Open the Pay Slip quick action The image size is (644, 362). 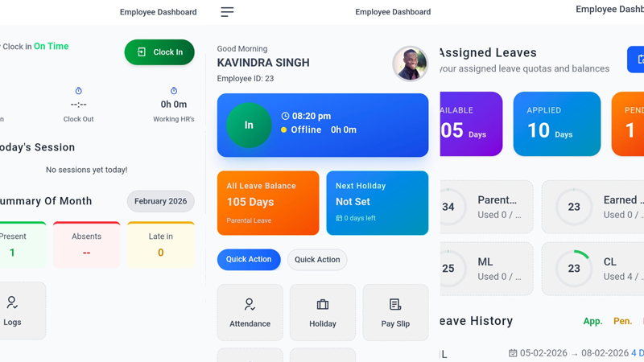click(395, 313)
